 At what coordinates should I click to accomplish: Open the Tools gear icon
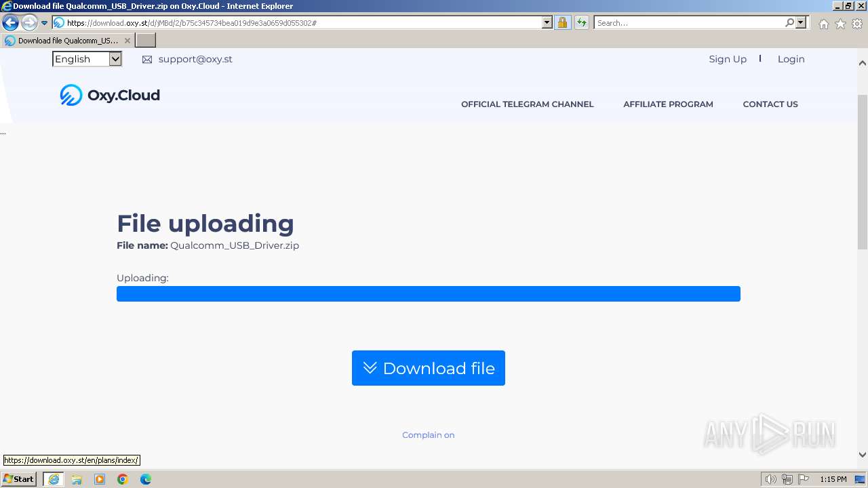pos(857,24)
